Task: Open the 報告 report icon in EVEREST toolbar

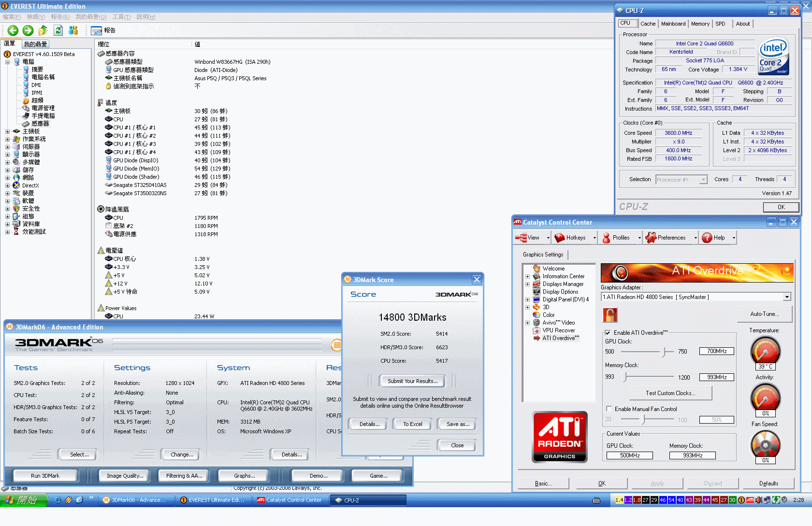Action: click(97, 30)
